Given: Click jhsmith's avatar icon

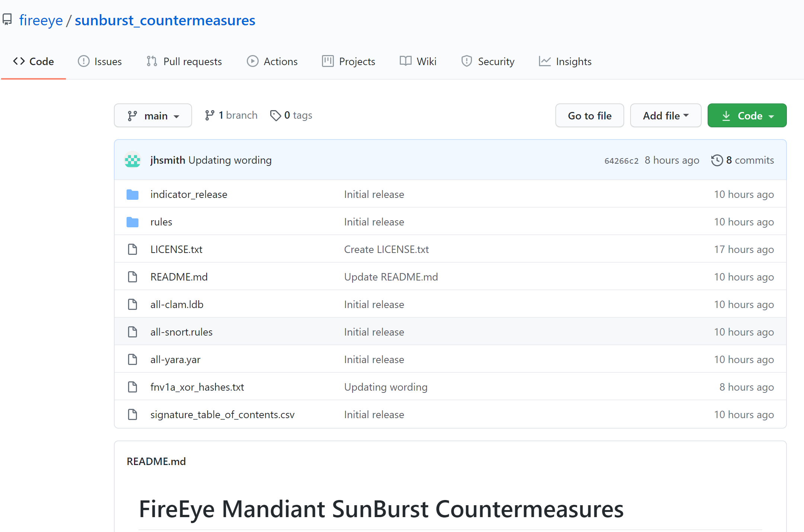Looking at the screenshot, I should 133,160.
